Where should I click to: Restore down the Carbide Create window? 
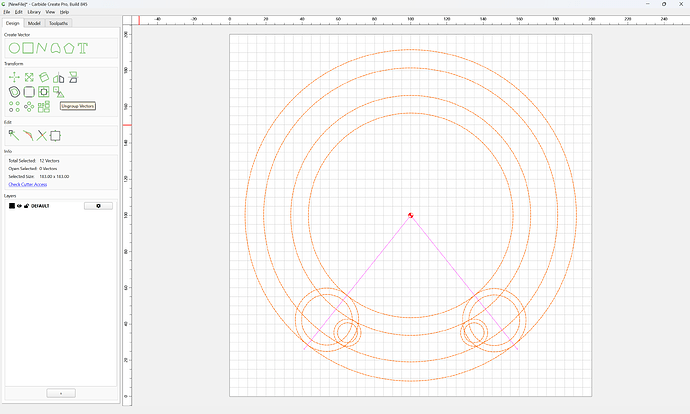coord(664,4)
